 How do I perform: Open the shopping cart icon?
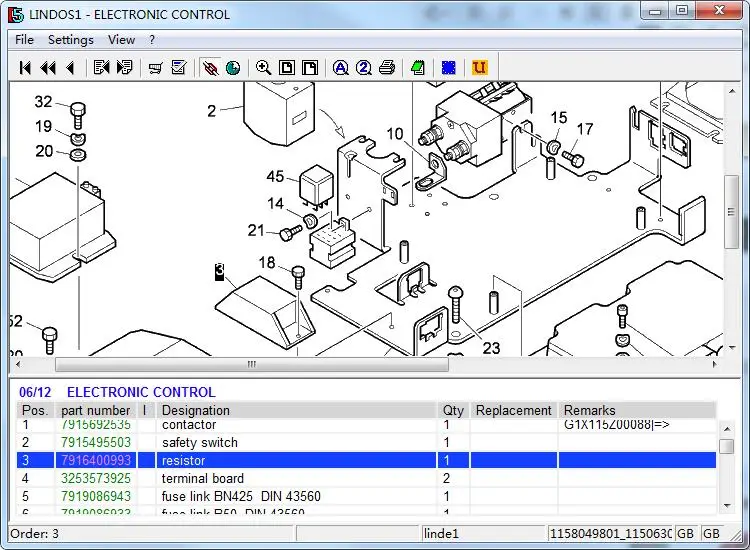155,68
